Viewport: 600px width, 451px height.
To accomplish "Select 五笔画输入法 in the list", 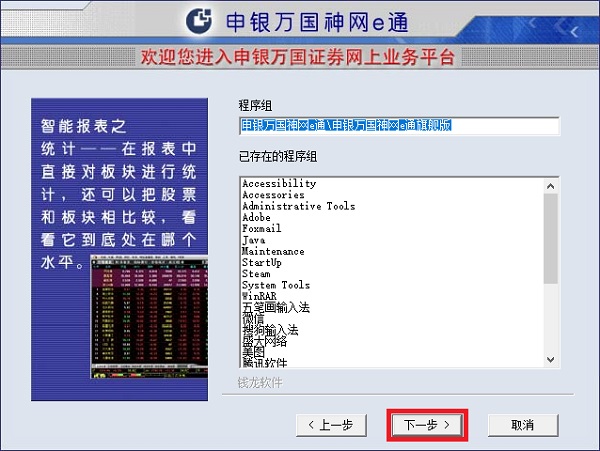I will (276, 307).
